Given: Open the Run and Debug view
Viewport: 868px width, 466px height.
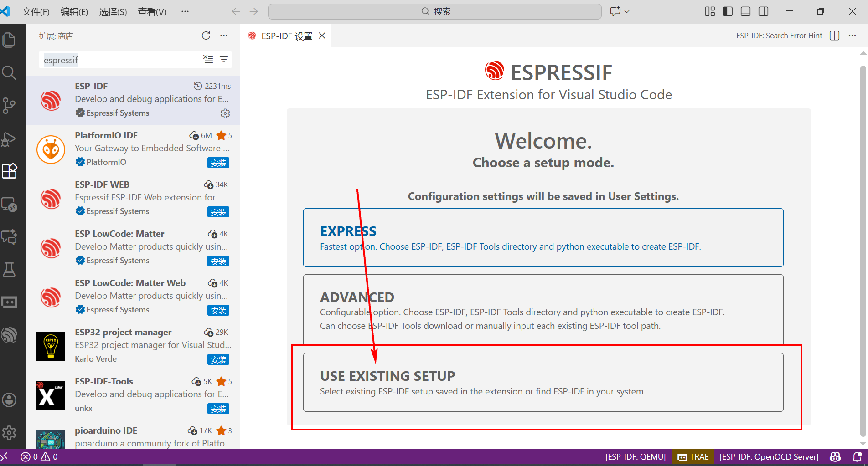Looking at the screenshot, I should point(9,139).
